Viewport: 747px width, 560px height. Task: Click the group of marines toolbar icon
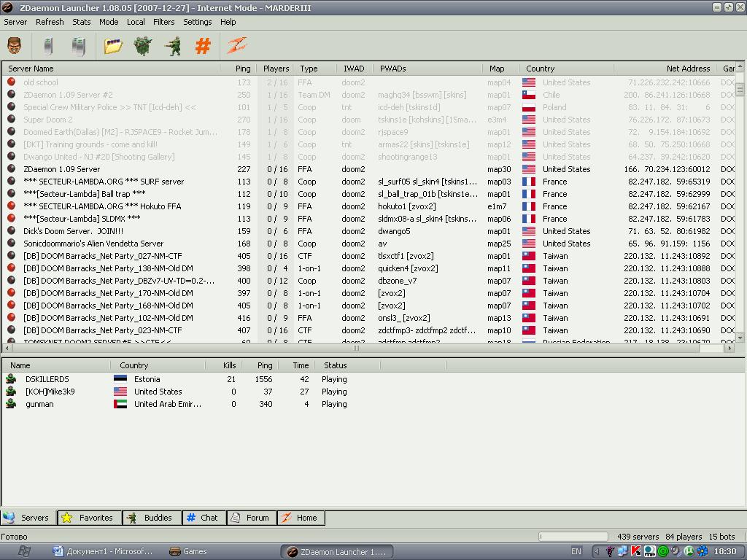click(143, 46)
